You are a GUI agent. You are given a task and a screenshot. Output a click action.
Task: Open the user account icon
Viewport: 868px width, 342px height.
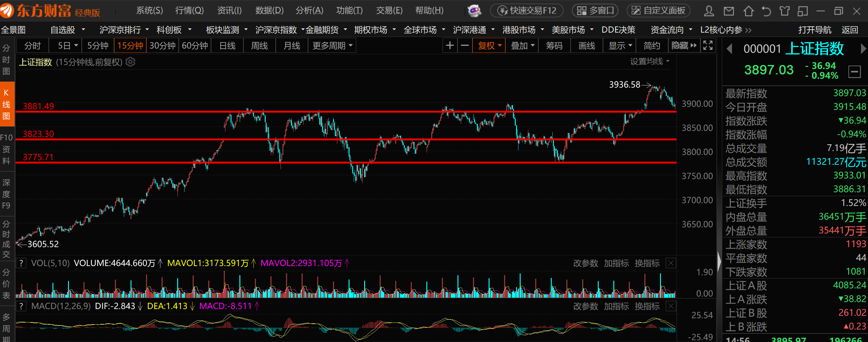tap(709, 11)
